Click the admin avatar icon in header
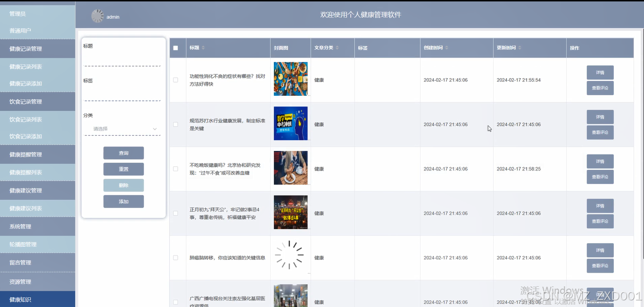 click(x=98, y=16)
